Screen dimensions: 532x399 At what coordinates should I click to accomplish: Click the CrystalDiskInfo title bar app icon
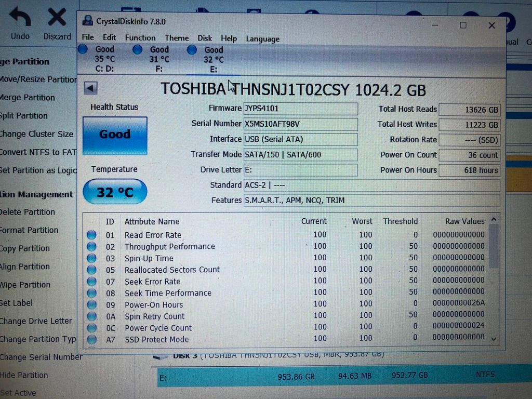(87, 21)
